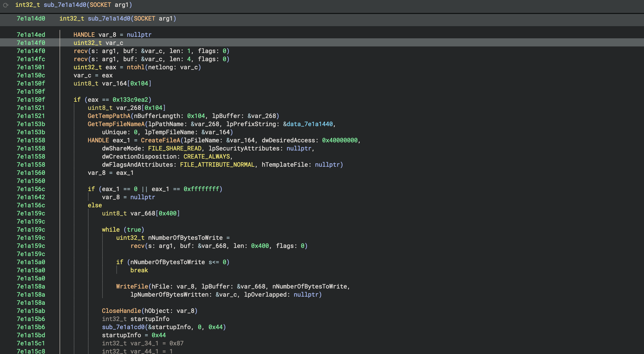Click 'HANDLE var_8 = nullptr' declaration
The image size is (644, 354).
pyautogui.click(x=112, y=35)
